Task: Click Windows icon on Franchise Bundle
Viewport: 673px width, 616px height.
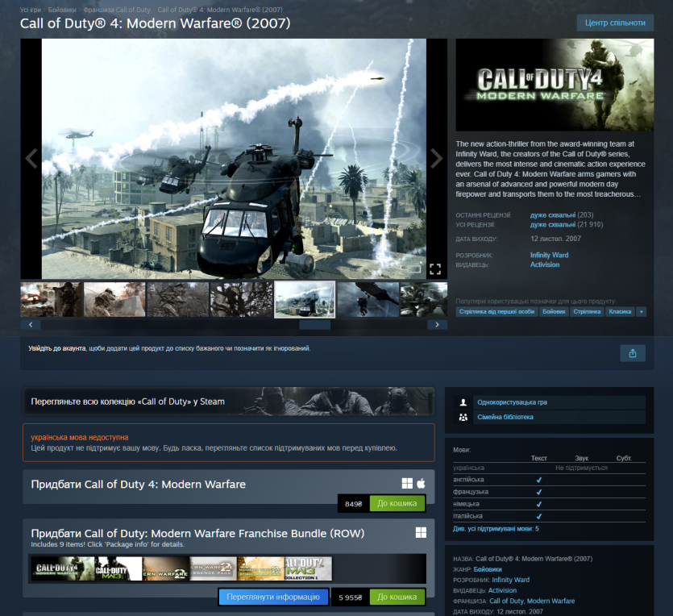Action: point(421,533)
